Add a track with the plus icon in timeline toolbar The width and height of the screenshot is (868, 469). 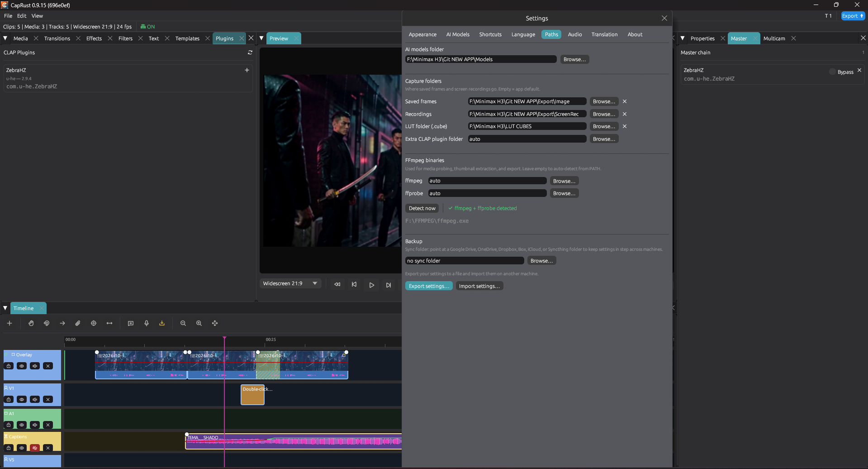(9, 323)
